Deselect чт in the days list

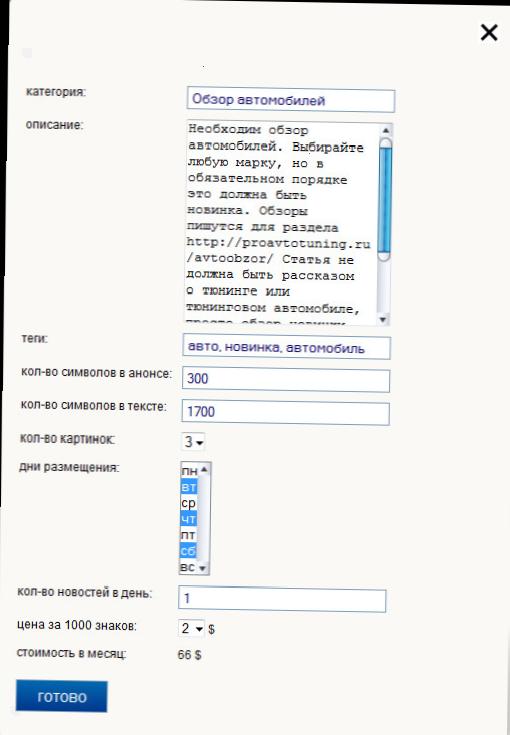(x=188, y=519)
